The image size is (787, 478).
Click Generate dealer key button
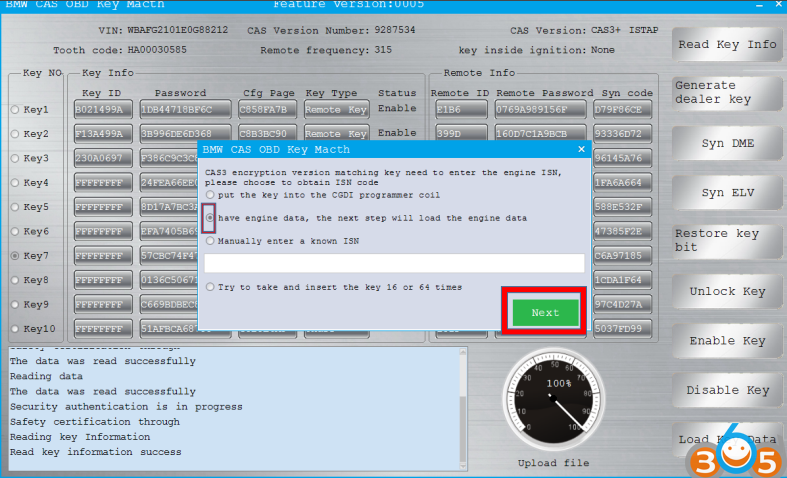726,93
